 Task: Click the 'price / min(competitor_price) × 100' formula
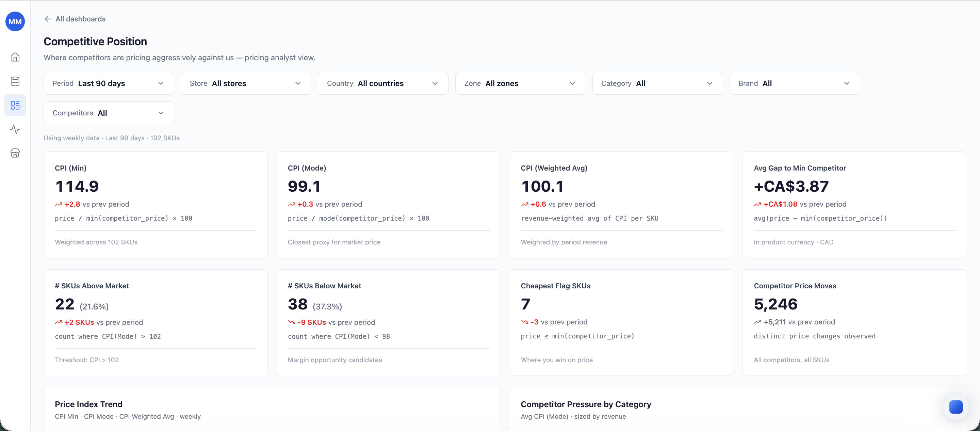click(x=123, y=219)
